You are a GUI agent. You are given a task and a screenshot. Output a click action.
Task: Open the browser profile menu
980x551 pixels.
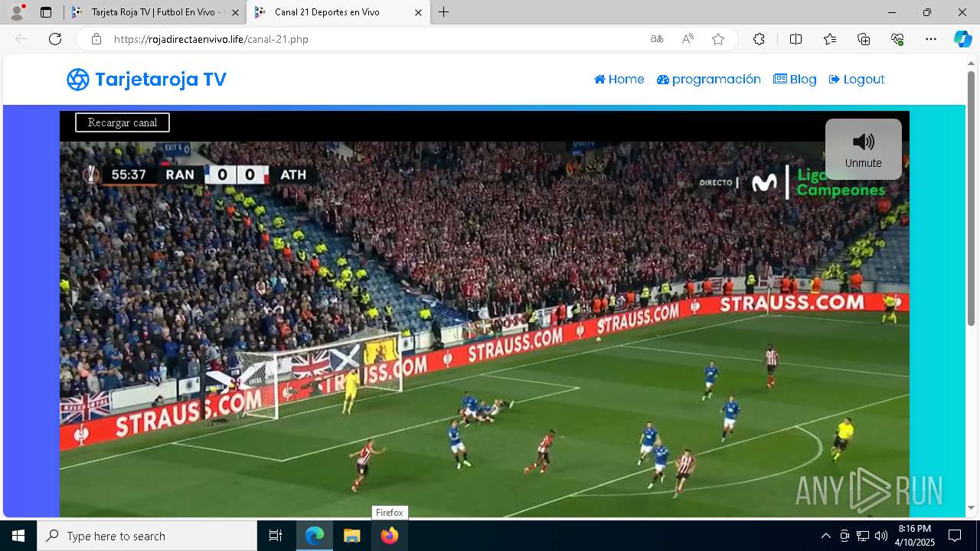click(x=17, y=12)
